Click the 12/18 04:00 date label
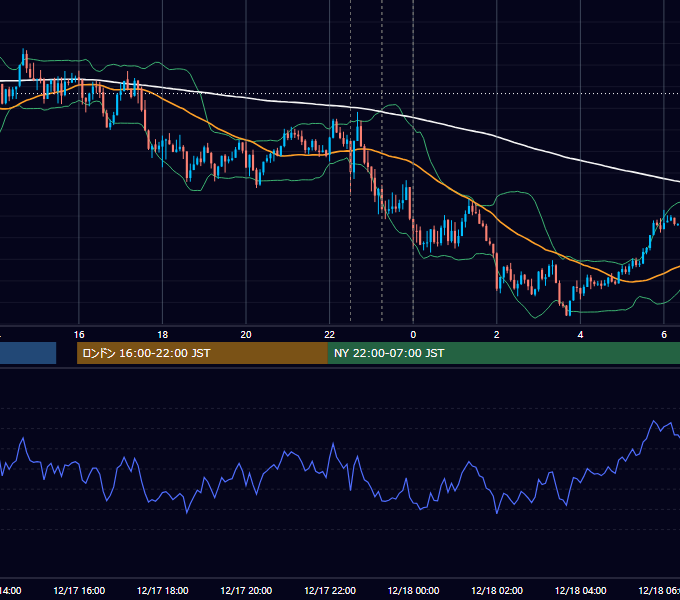Image resolution: width=680 pixels, height=600 pixels. tap(580, 590)
